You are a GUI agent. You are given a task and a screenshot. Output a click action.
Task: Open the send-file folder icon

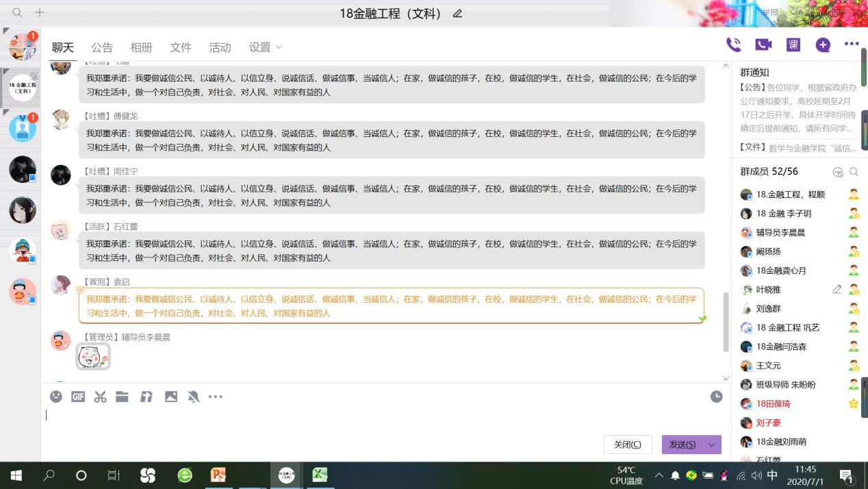pos(122,397)
